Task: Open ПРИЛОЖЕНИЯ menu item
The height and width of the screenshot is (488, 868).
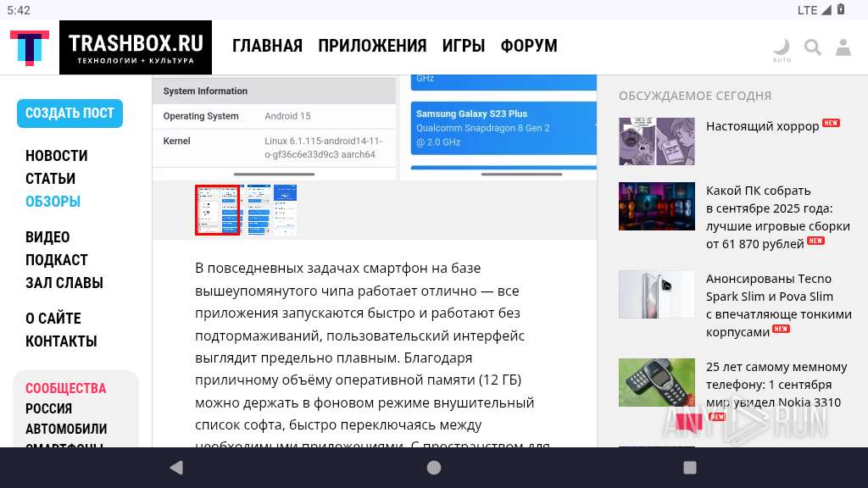Action: 372,46
